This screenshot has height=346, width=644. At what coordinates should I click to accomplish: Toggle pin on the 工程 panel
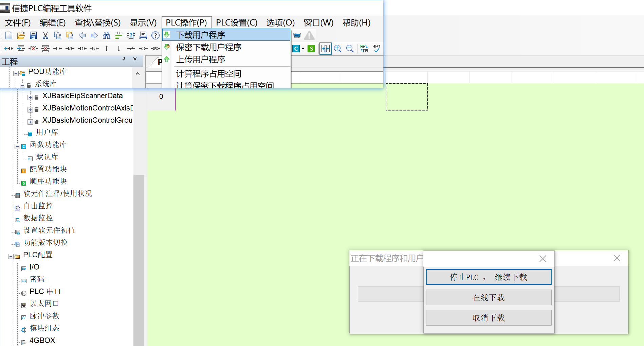coord(124,59)
